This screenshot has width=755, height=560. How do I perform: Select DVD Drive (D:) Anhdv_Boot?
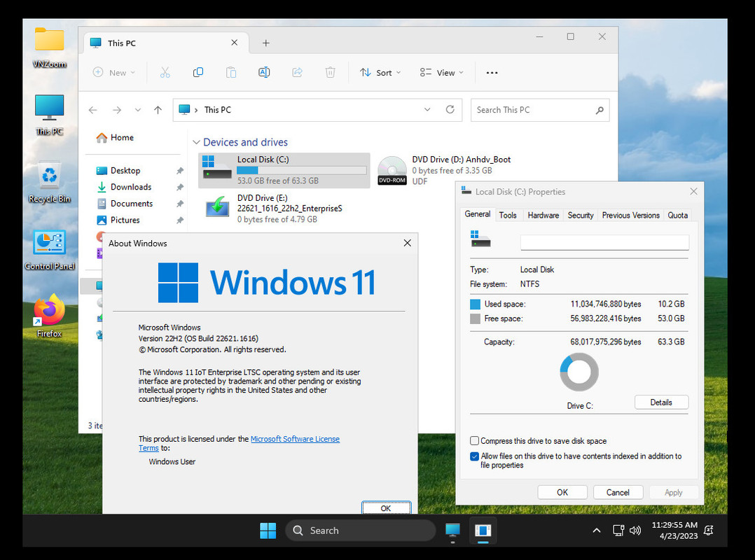click(x=444, y=170)
